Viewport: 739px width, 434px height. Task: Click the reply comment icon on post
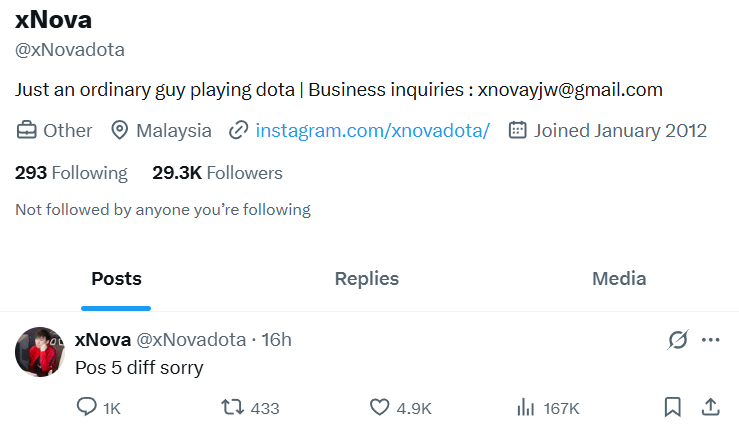click(87, 407)
